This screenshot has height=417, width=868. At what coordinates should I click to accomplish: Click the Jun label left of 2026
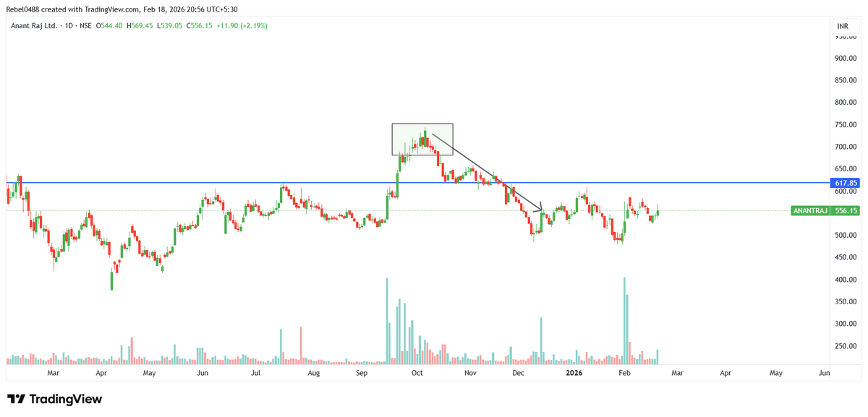tap(203, 374)
